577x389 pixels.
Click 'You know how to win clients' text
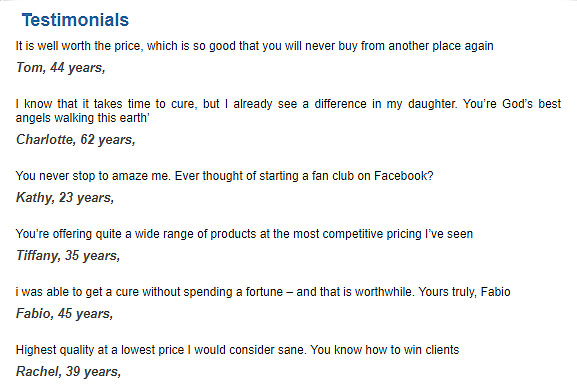click(385, 350)
